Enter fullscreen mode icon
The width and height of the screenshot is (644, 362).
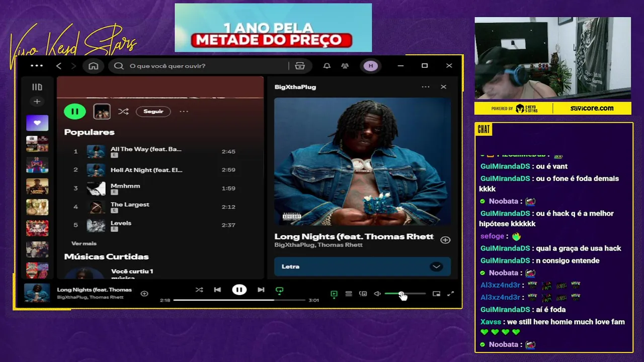pos(451,294)
